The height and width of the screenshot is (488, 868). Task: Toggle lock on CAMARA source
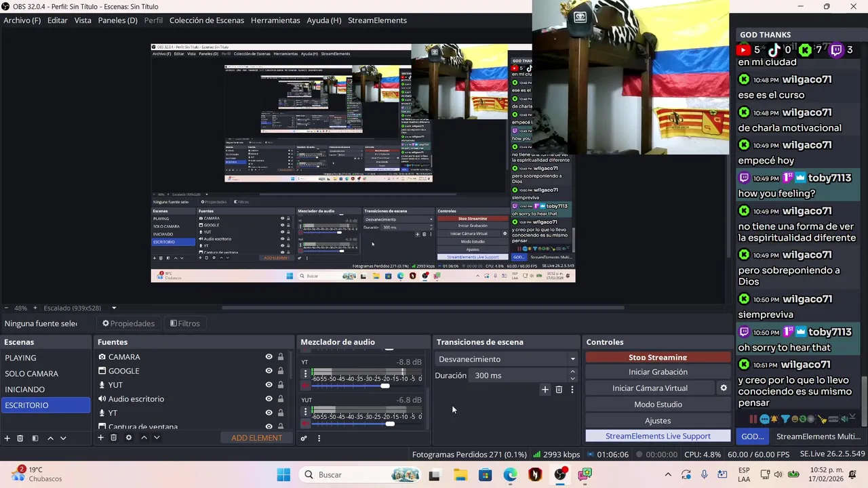281,357
